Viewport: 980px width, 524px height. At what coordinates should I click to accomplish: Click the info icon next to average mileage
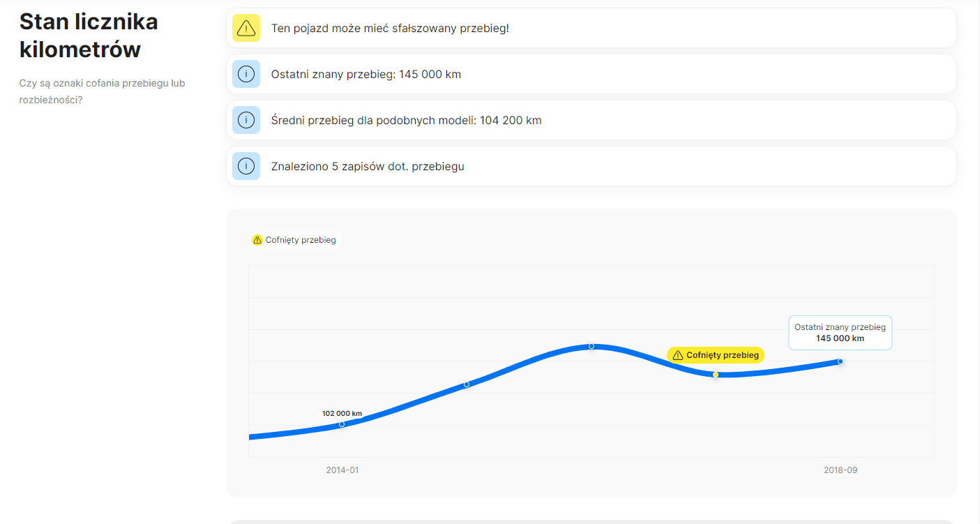[x=246, y=120]
